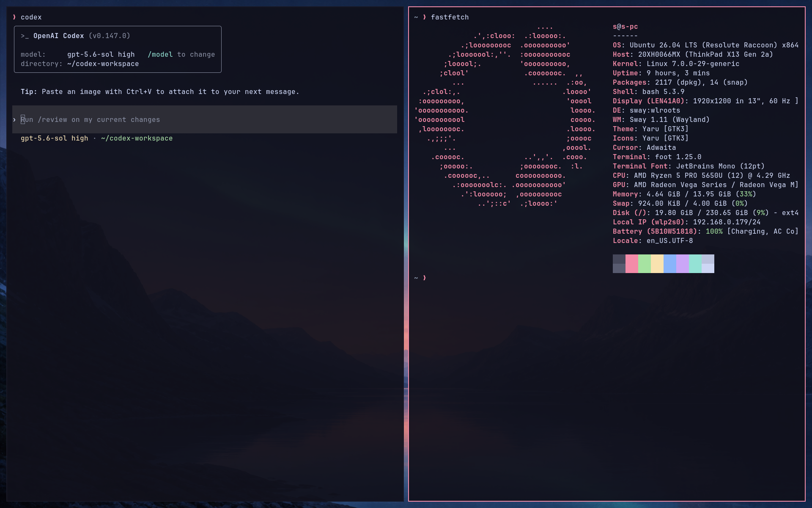
Task: Click the purple swatch in the fastfetch palette
Action: point(683,264)
